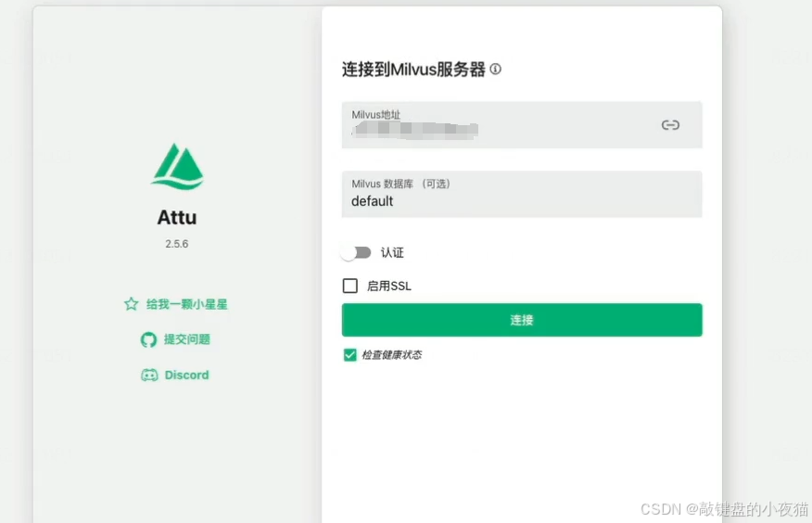Click the GitHub icon beside 提交问题

(x=148, y=339)
